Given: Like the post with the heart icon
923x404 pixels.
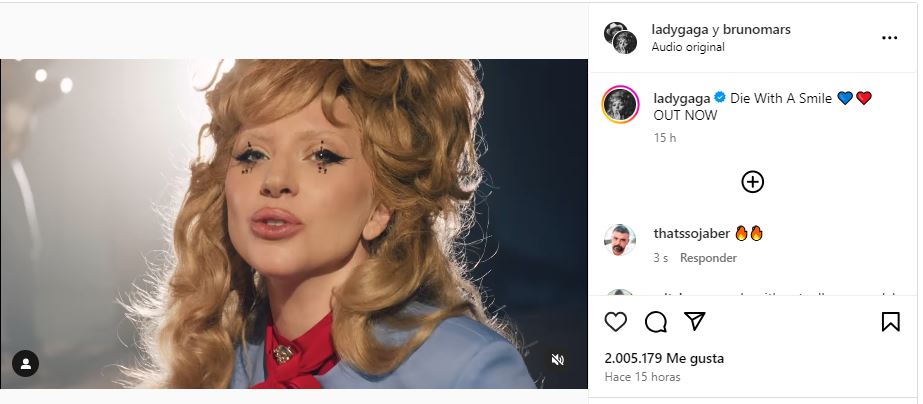Looking at the screenshot, I should click(x=616, y=322).
